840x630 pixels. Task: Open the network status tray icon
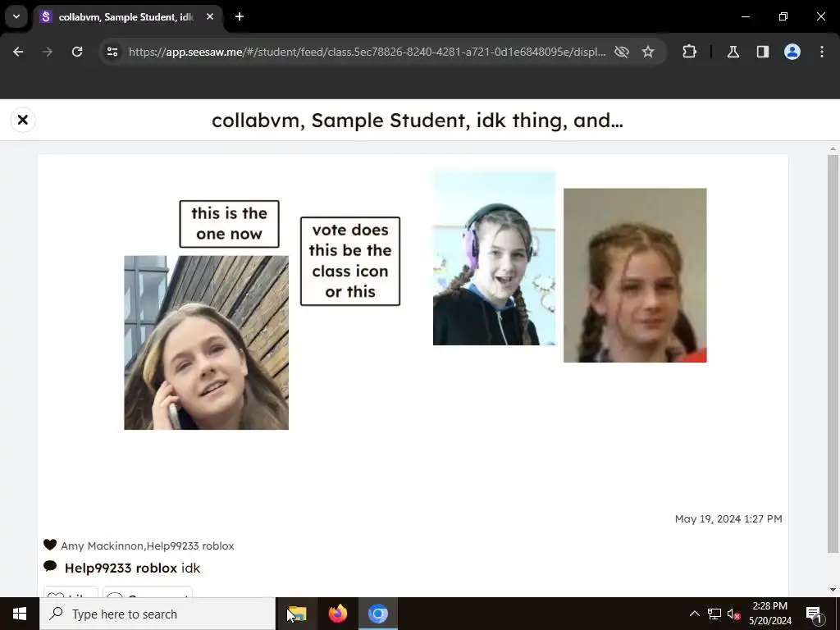pos(714,614)
